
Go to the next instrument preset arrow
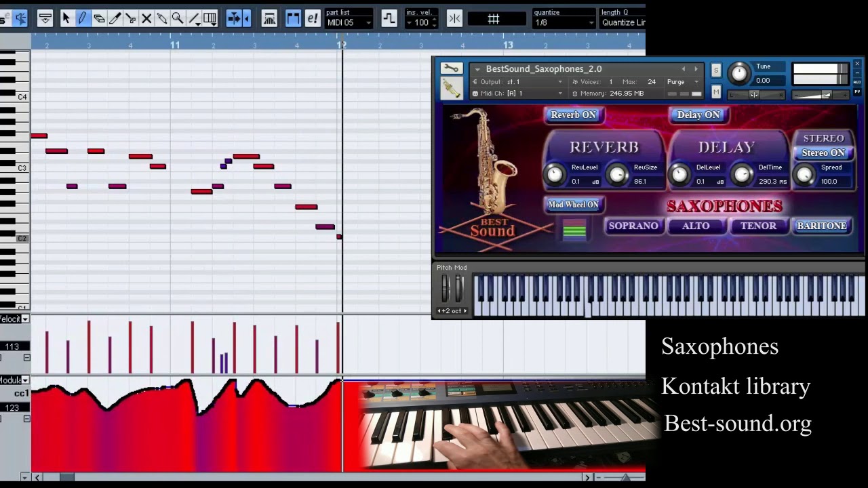click(696, 69)
